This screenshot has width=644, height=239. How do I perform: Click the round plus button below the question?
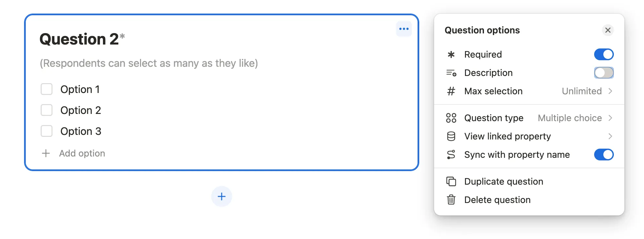pyautogui.click(x=222, y=196)
